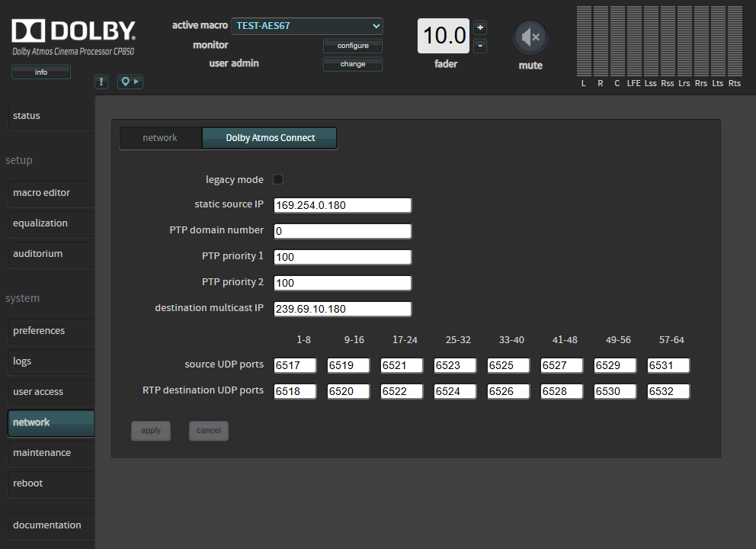Open the auditorium page
The image size is (756, 549).
pyautogui.click(x=51, y=254)
